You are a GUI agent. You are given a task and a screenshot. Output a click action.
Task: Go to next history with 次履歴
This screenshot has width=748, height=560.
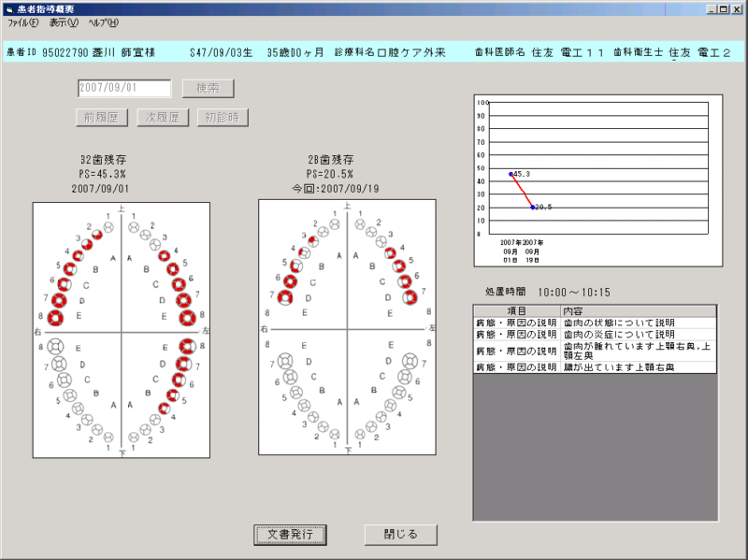[x=163, y=118]
